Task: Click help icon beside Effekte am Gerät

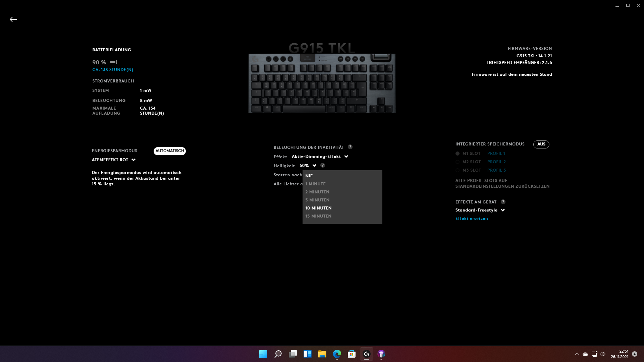Action: coord(503,202)
